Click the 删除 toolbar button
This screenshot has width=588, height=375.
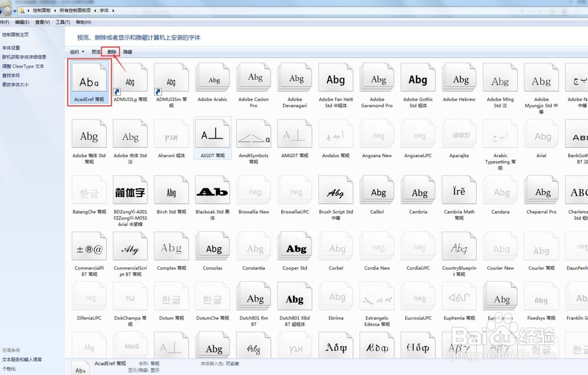[112, 52]
